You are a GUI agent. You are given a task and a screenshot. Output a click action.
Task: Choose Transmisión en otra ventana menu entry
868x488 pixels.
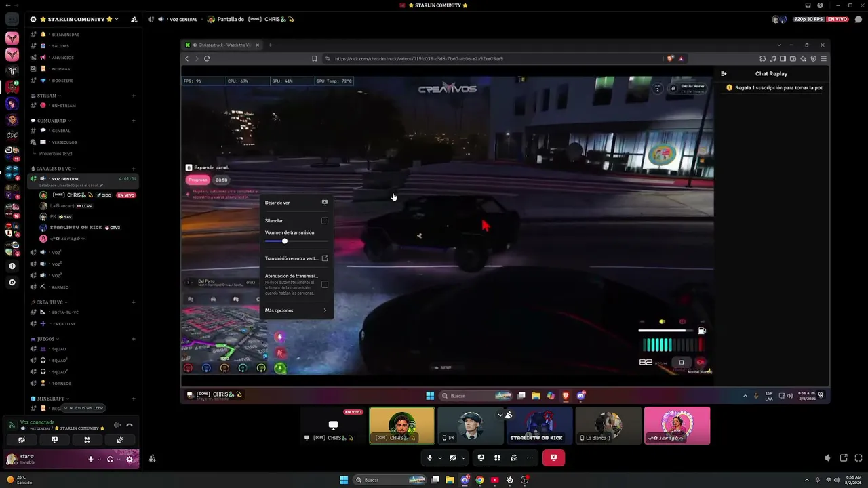[296, 258]
